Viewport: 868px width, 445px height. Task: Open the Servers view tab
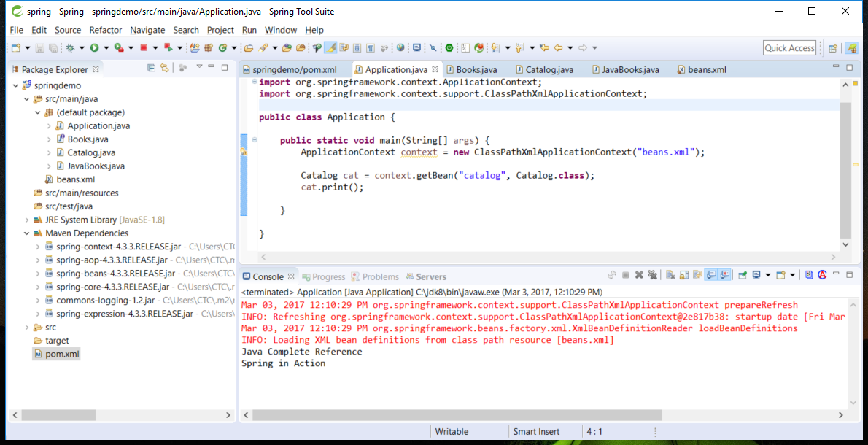426,276
